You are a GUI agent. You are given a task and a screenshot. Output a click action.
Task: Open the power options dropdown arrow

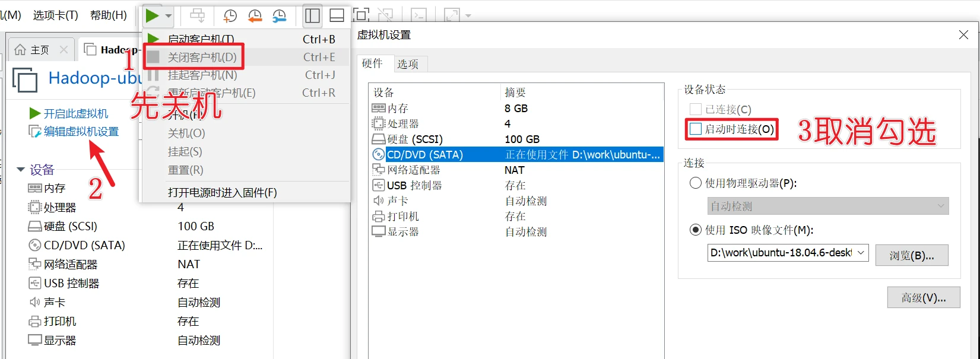tap(169, 16)
